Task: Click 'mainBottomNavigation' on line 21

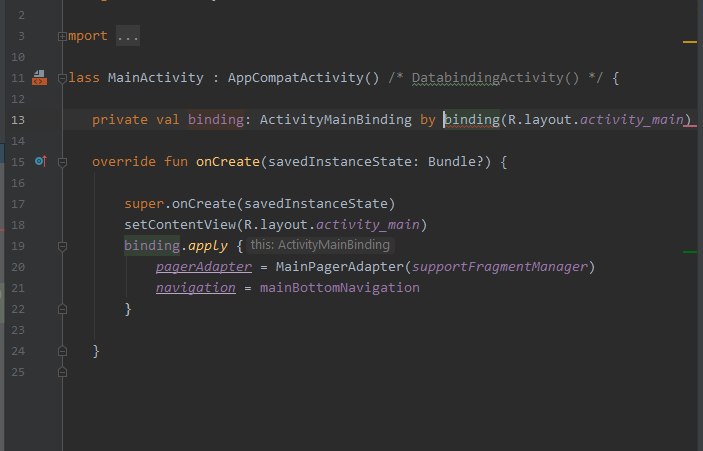Action: [x=340, y=288]
